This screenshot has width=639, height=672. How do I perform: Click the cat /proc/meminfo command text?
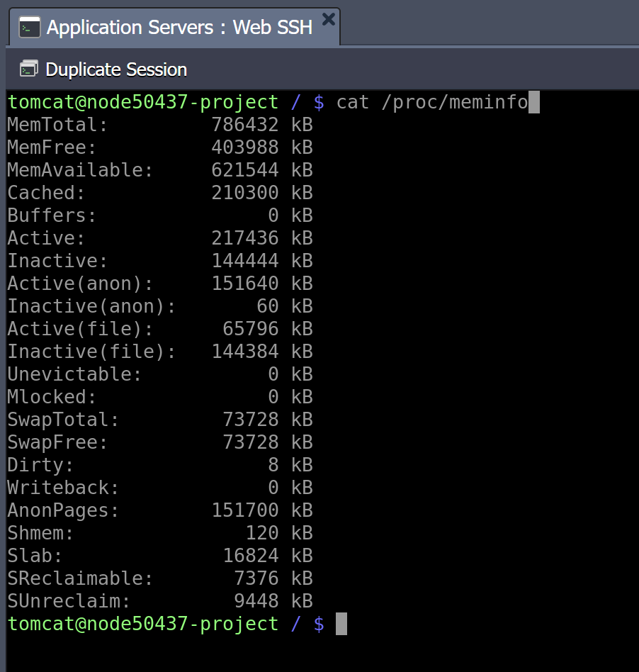432,102
